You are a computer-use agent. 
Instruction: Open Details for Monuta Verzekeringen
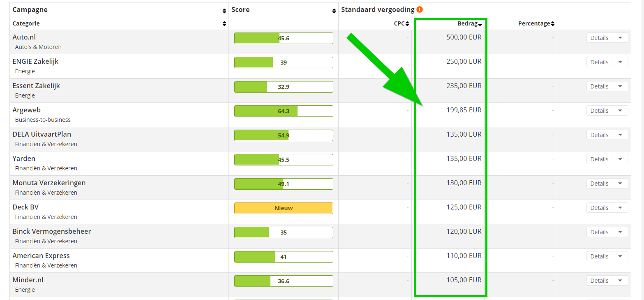(599, 184)
